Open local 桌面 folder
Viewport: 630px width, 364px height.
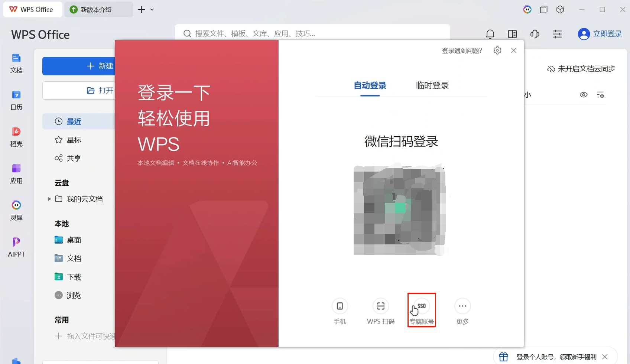coord(68,240)
